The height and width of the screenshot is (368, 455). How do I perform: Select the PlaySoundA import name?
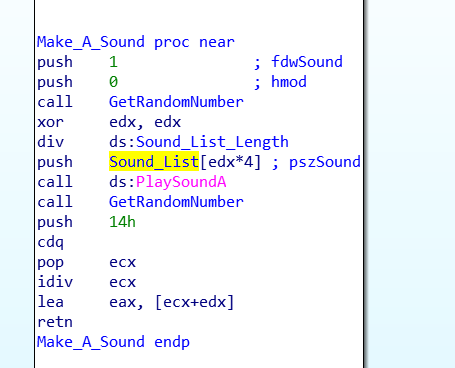[181, 182]
